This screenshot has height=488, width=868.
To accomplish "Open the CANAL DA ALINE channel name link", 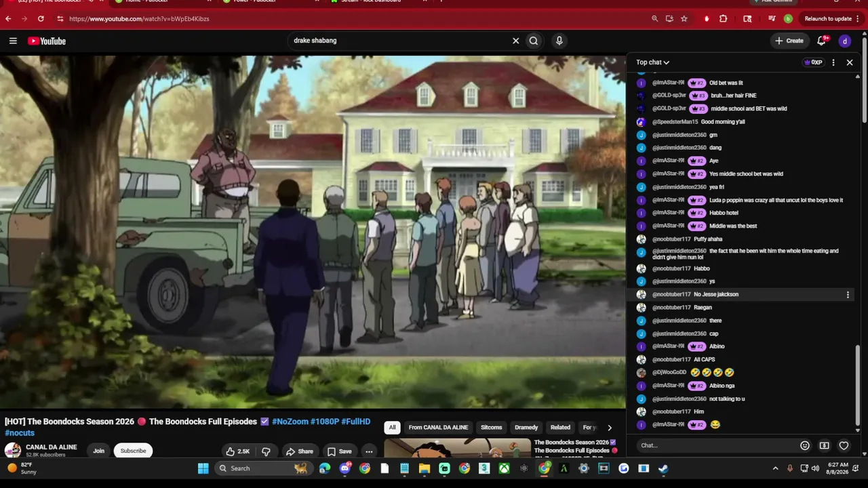I will pos(52,447).
